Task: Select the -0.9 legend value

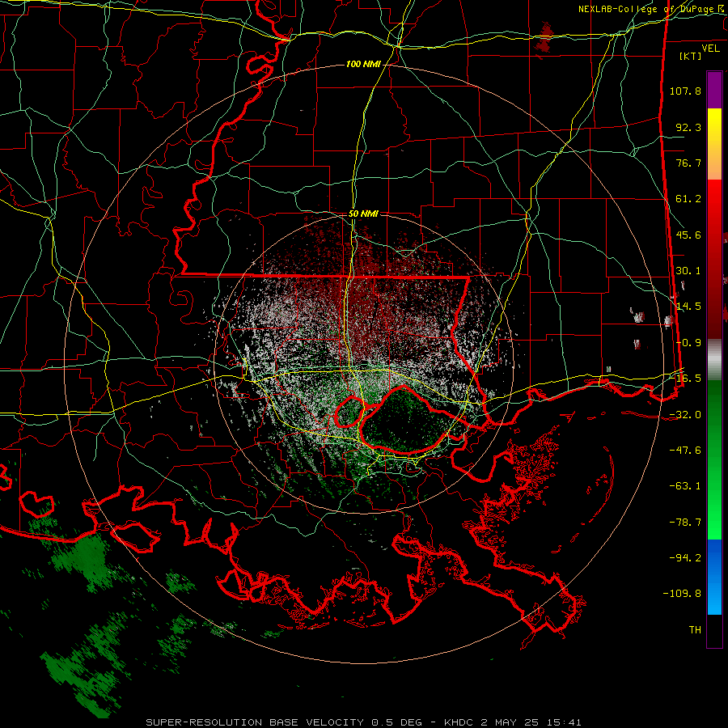Action: pos(688,343)
